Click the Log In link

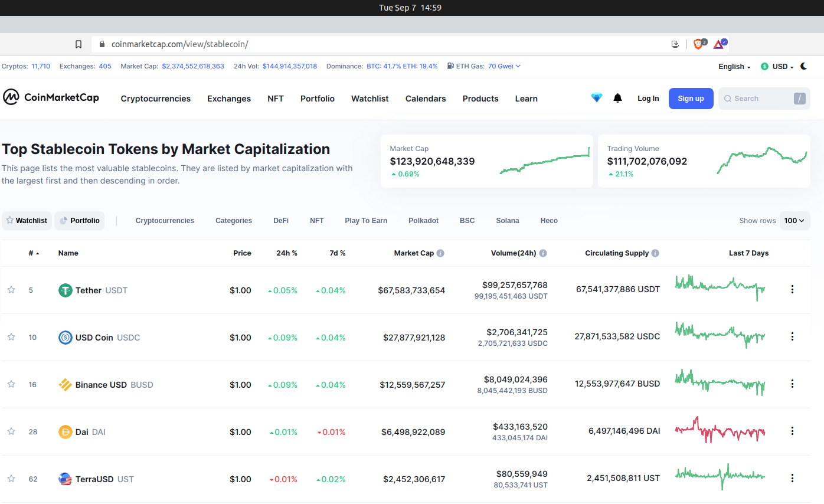648,99
